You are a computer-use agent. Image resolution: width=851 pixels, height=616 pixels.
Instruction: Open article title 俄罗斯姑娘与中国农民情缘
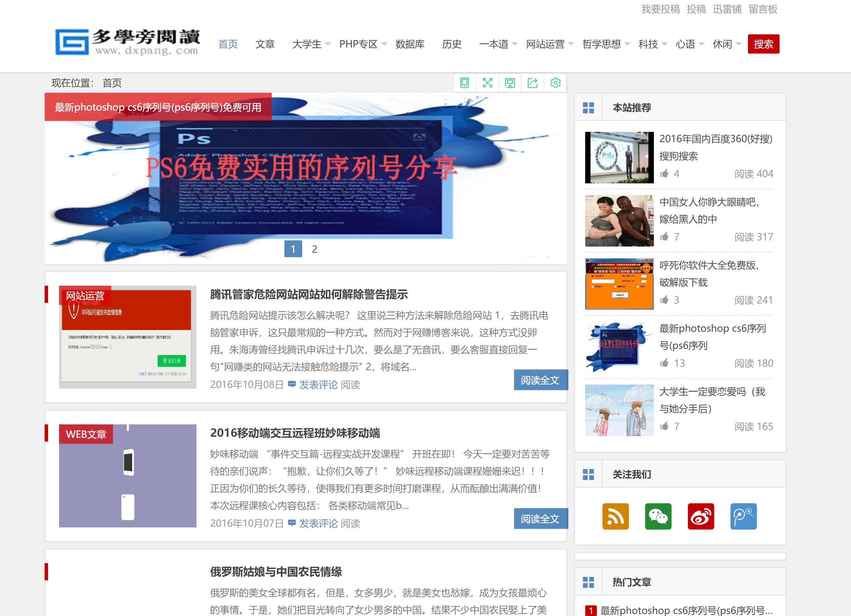[276, 572]
